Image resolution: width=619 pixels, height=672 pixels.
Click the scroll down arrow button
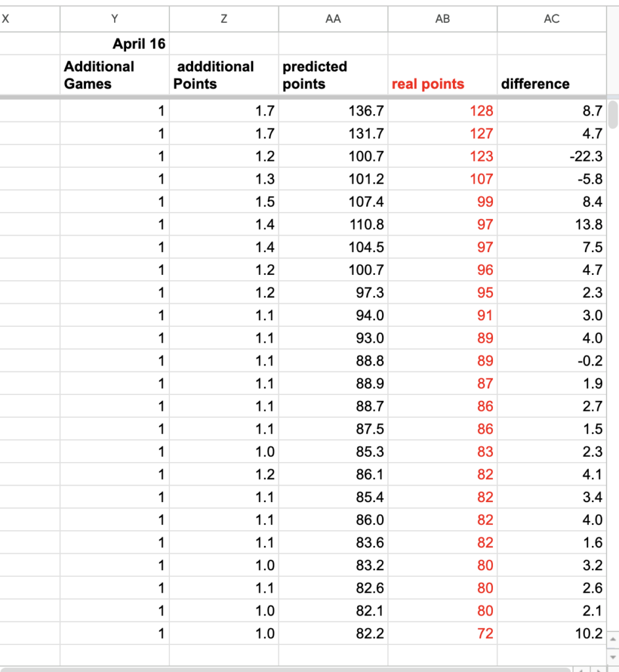[x=613, y=656]
